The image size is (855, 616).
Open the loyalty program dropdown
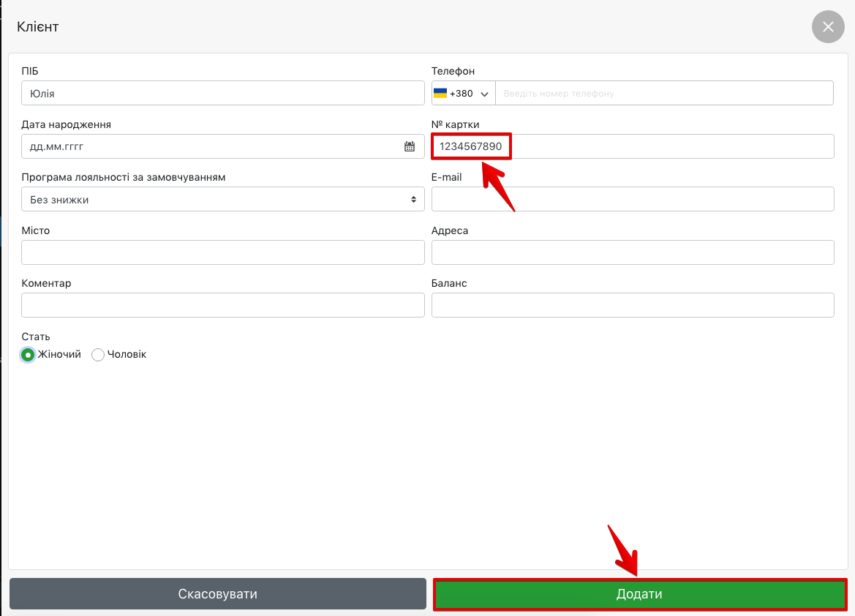[223, 199]
